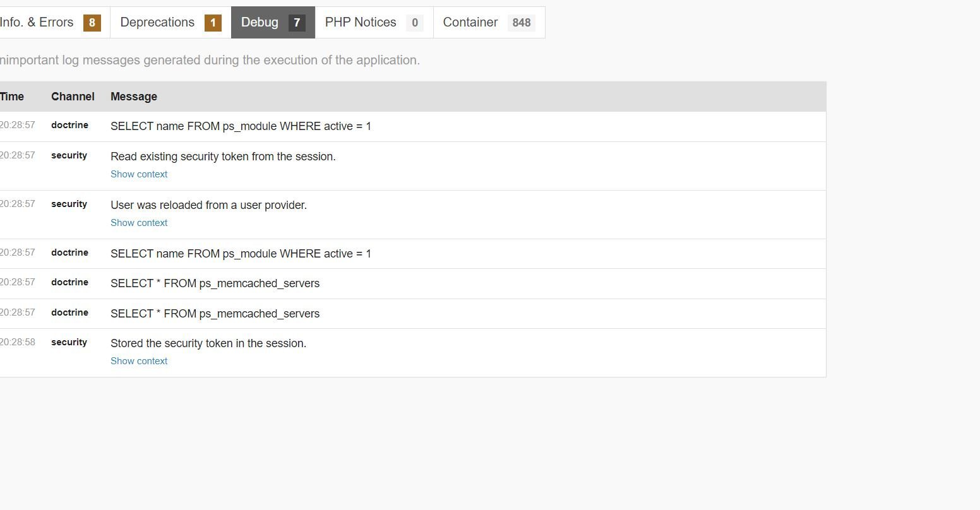Click the Container count badge 848
The width and height of the screenshot is (980, 510).
coord(522,23)
